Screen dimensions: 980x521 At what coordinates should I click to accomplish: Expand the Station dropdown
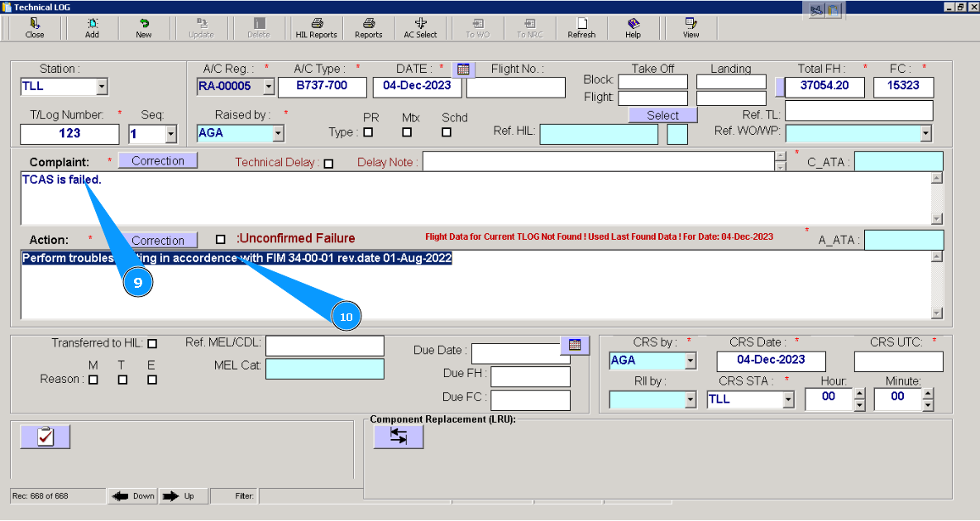101,87
